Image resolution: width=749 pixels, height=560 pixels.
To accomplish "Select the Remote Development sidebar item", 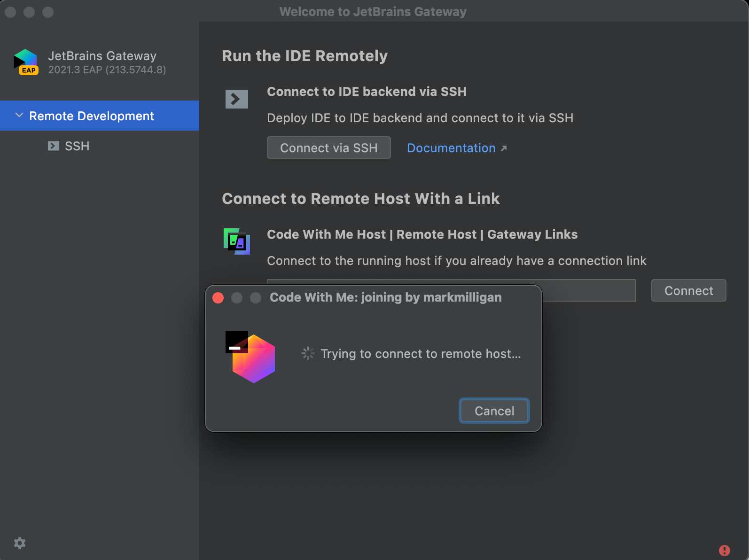I will click(92, 116).
